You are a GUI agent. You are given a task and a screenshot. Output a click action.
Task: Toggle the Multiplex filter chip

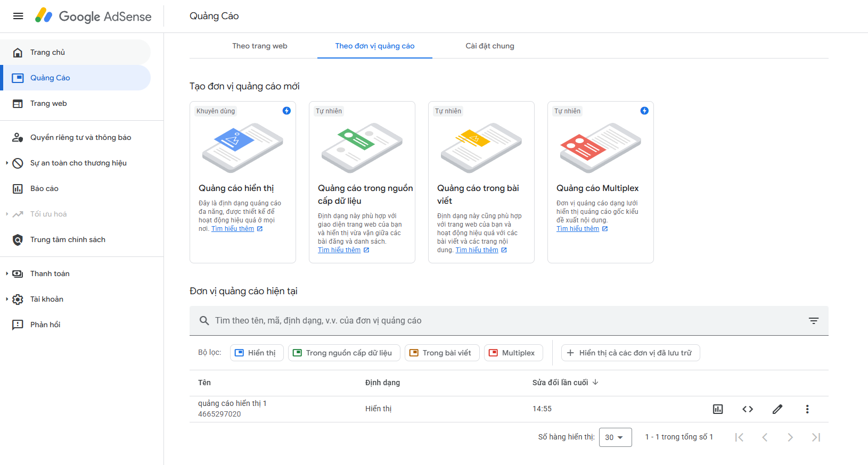tap(513, 353)
